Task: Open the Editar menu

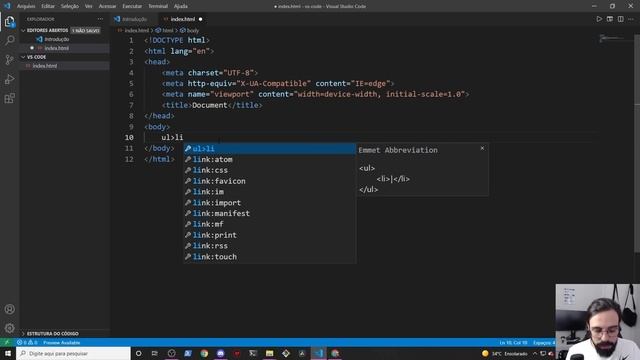Action: click(48, 6)
